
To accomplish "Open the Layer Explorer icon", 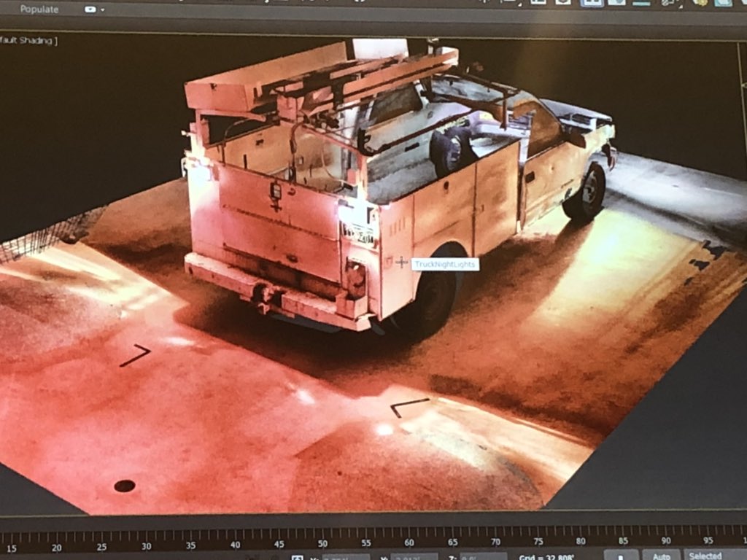I will pos(561,2).
